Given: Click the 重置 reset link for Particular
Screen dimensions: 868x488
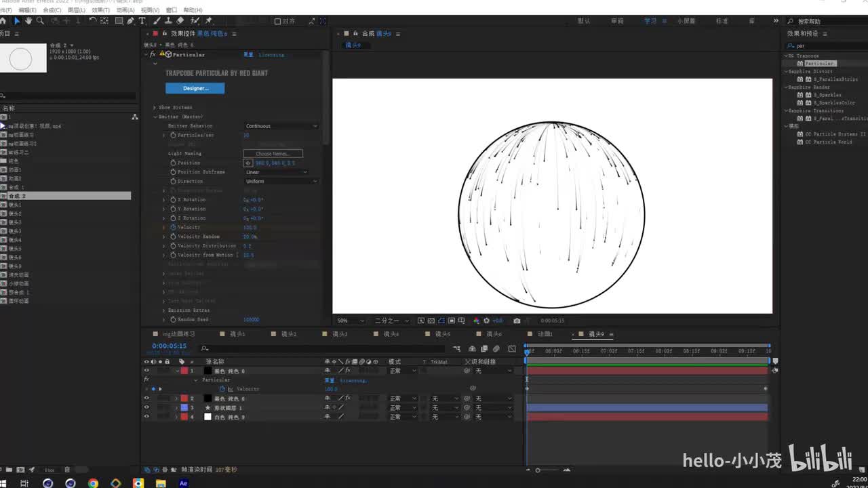Looking at the screenshot, I should pyautogui.click(x=249, y=54).
